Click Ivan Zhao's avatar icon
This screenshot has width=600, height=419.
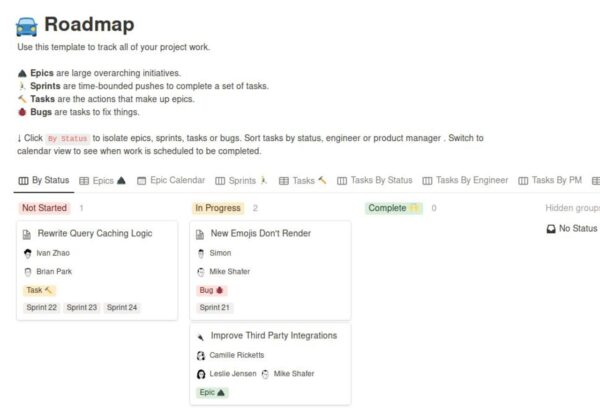coord(28,253)
